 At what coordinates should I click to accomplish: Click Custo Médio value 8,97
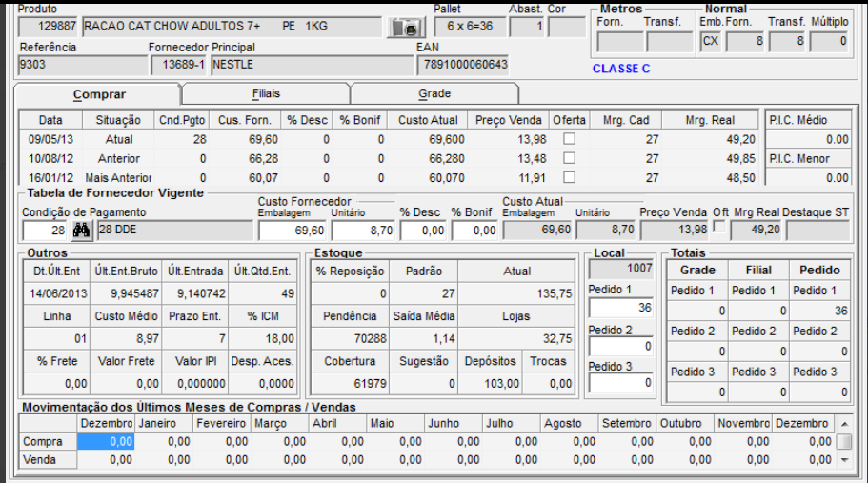click(126, 338)
